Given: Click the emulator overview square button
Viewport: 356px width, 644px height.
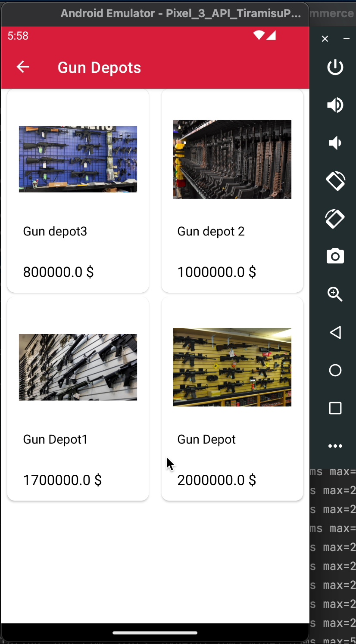Looking at the screenshot, I should pos(335,408).
